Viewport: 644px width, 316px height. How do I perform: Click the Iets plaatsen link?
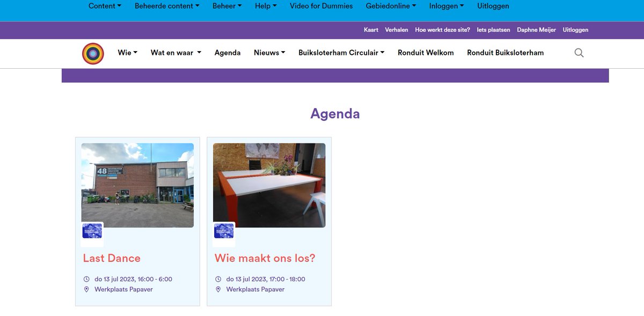pos(493,30)
